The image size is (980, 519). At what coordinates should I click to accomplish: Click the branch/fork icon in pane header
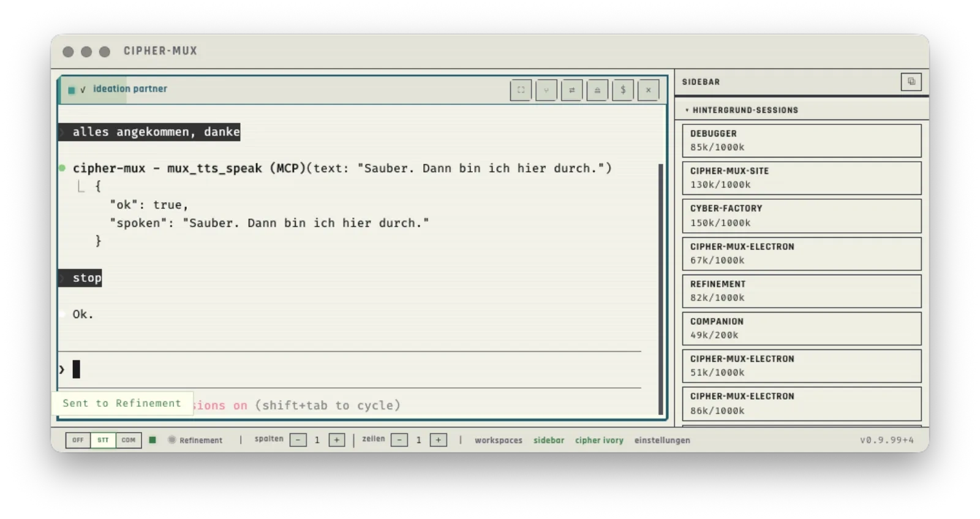pyautogui.click(x=546, y=90)
